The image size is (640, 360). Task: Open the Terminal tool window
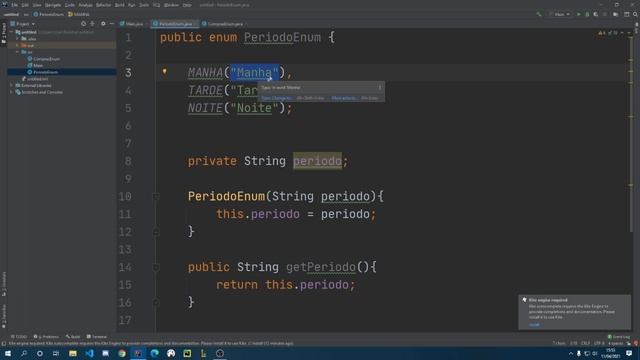tap(97, 337)
